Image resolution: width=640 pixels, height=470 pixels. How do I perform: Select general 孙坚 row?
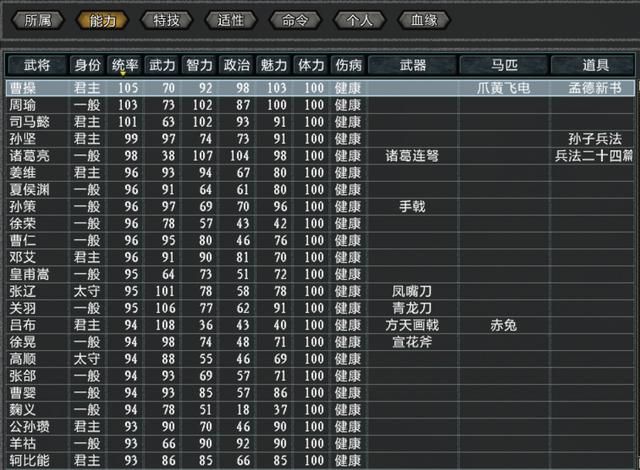coord(320,139)
